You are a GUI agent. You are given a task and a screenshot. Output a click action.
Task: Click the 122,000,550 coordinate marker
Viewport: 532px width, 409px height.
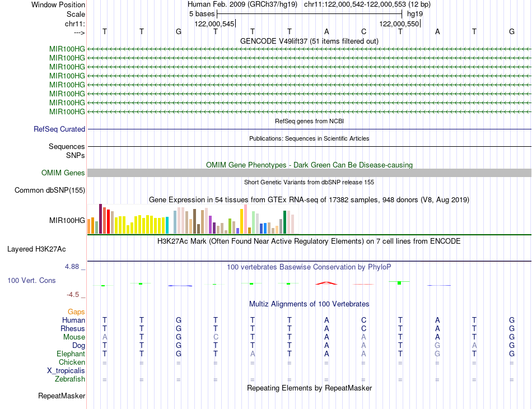pyautogui.click(x=399, y=24)
